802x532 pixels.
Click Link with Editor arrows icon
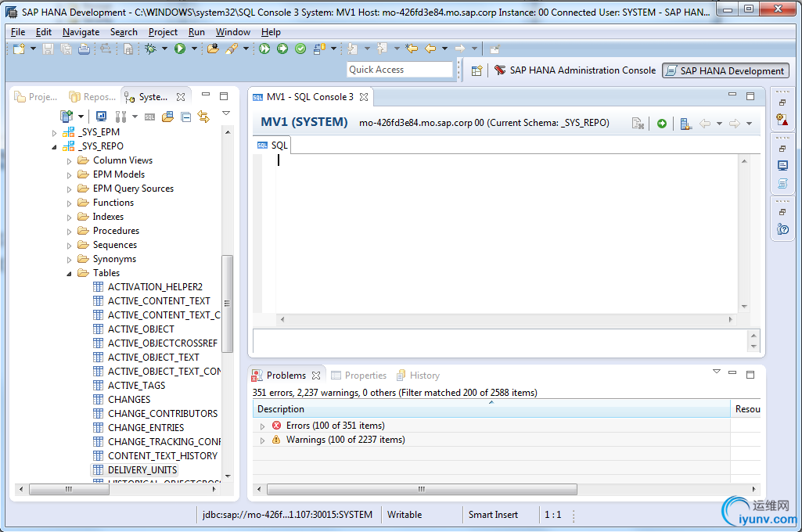203,117
